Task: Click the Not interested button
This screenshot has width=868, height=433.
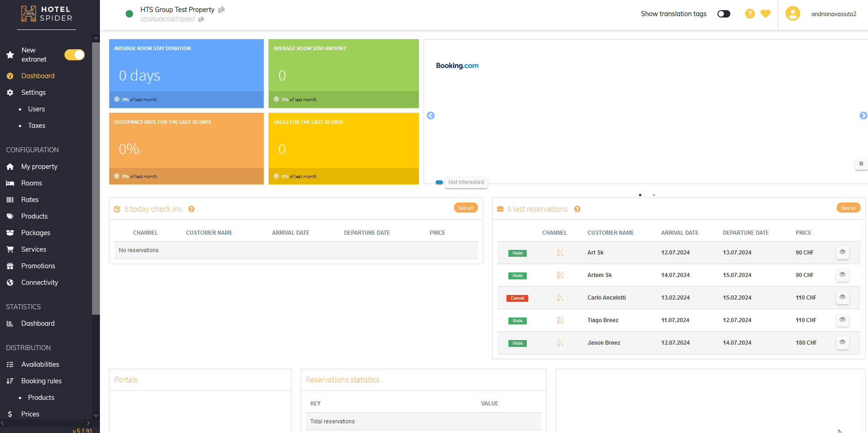Action: tap(466, 182)
